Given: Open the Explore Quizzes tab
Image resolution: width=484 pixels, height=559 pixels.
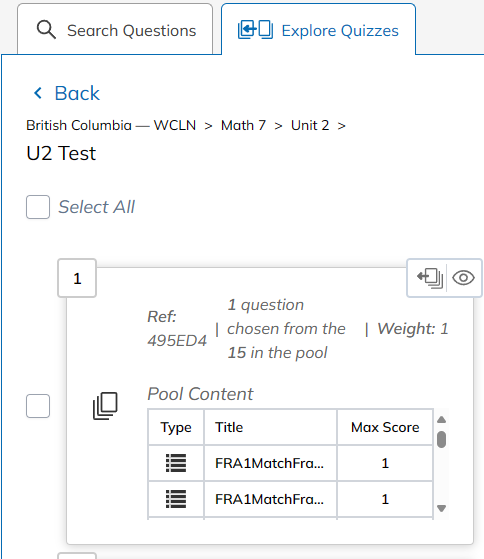Looking at the screenshot, I should (318, 29).
